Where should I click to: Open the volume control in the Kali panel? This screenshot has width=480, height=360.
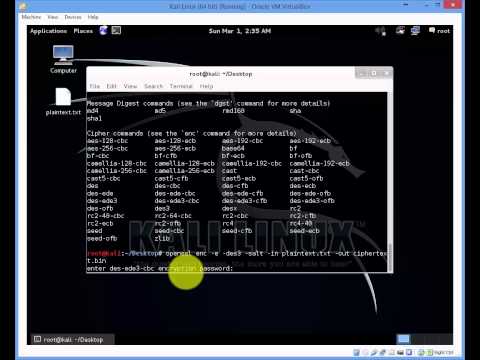click(380, 31)
